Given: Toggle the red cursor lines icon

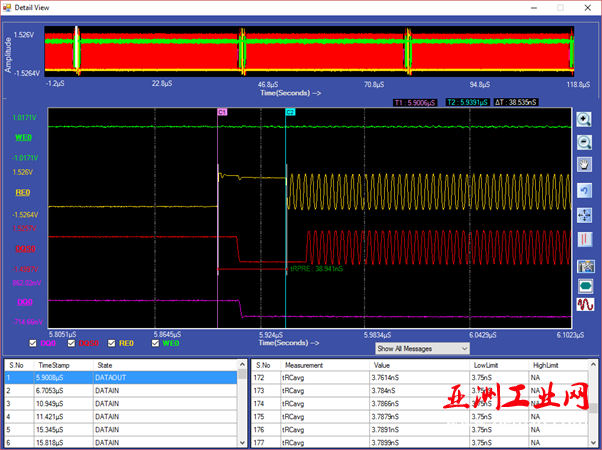Looking at the screenshot, I should tap(584, 240).
